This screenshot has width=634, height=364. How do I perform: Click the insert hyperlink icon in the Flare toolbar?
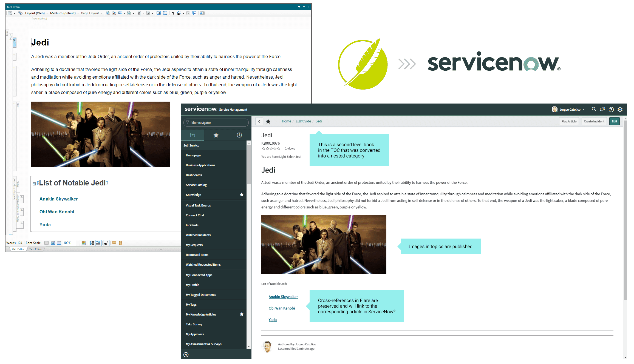(108, 13)
